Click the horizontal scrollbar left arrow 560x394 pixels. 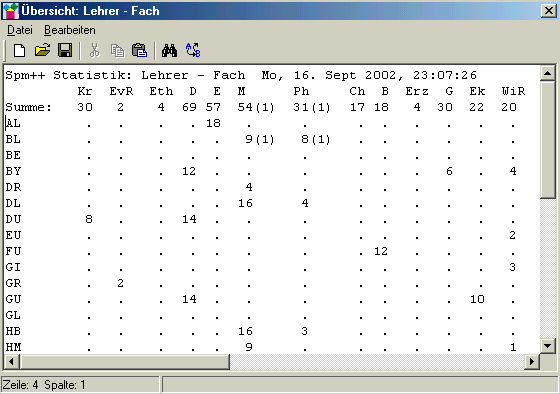(11, 361)
